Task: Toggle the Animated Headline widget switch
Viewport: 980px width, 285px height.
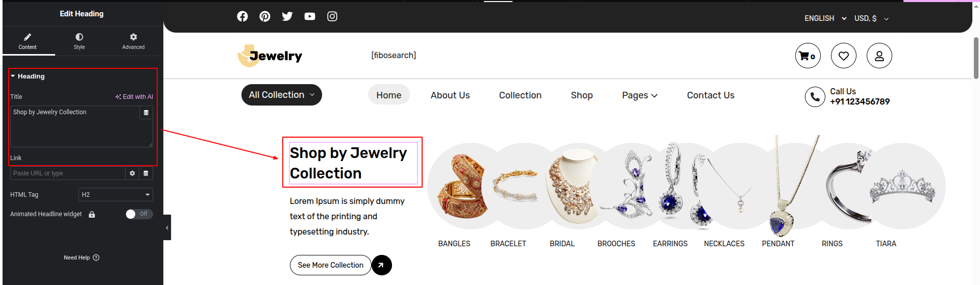Action: tap(139, 214)
